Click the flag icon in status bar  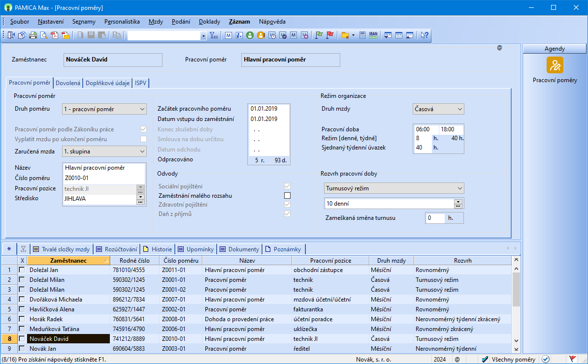coord(572,359)
